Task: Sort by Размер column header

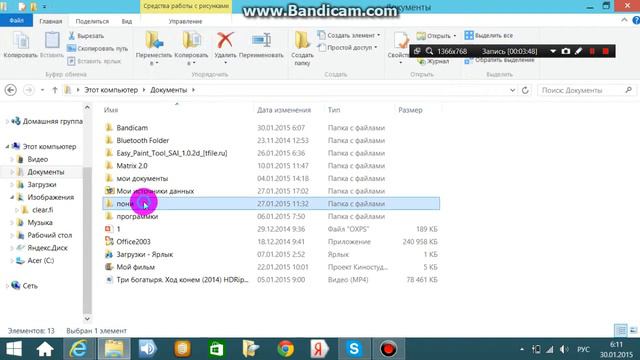Action: point(410,110)
